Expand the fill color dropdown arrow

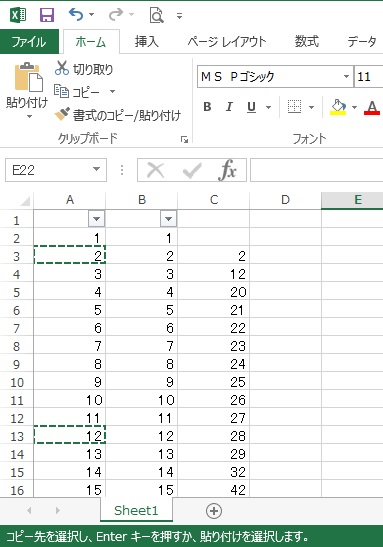(x=354, y=107)
